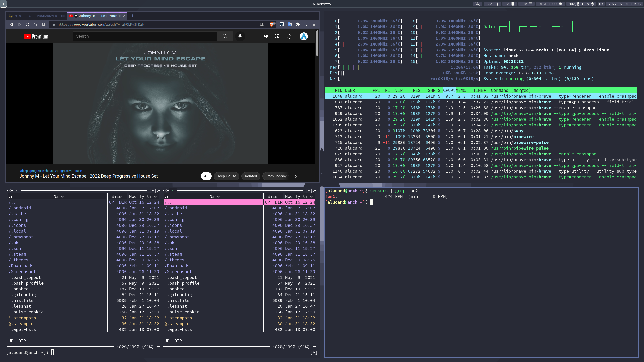644x362 pixels.
Task: Click the /.. row in right mc panel
Action: tap(240, 202)
